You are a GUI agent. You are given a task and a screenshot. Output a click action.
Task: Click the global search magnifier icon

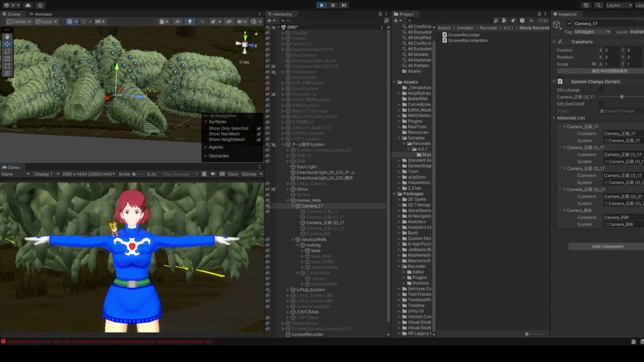[598, 5]
